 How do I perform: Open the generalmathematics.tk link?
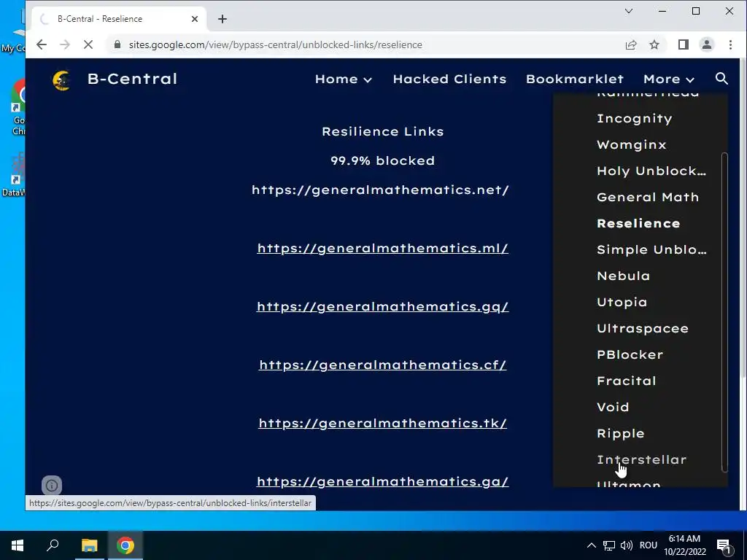coord(382,424)
